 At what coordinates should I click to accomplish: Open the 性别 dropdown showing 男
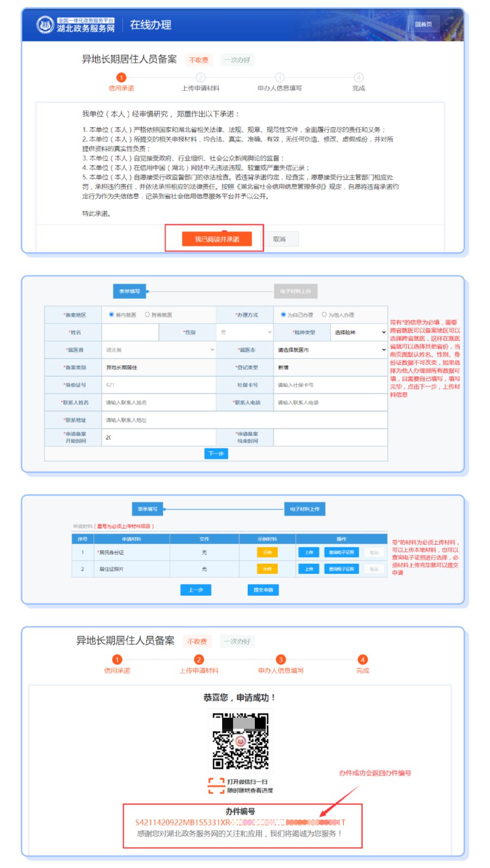point(244,332)
